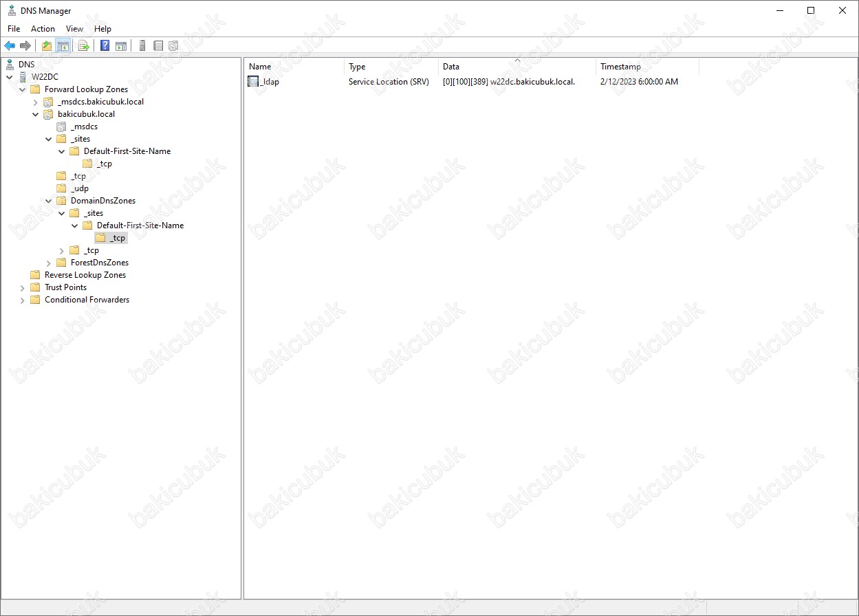Click the Service Location (SRV) type cell

point(389,82)
